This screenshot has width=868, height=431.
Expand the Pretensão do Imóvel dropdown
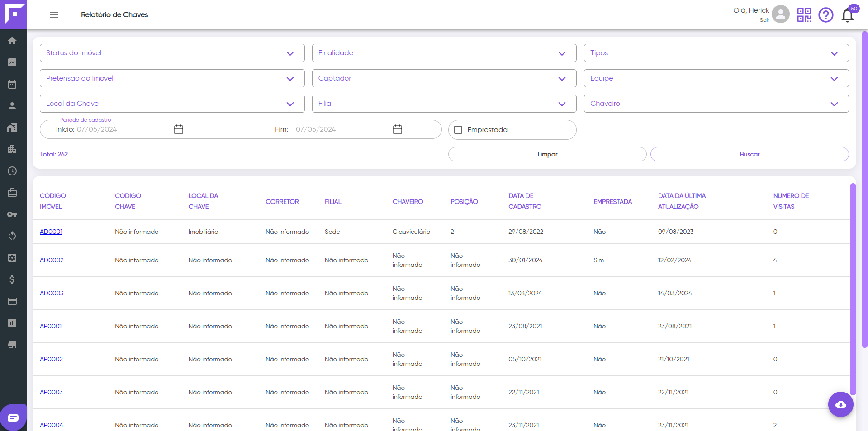point(172,78)
